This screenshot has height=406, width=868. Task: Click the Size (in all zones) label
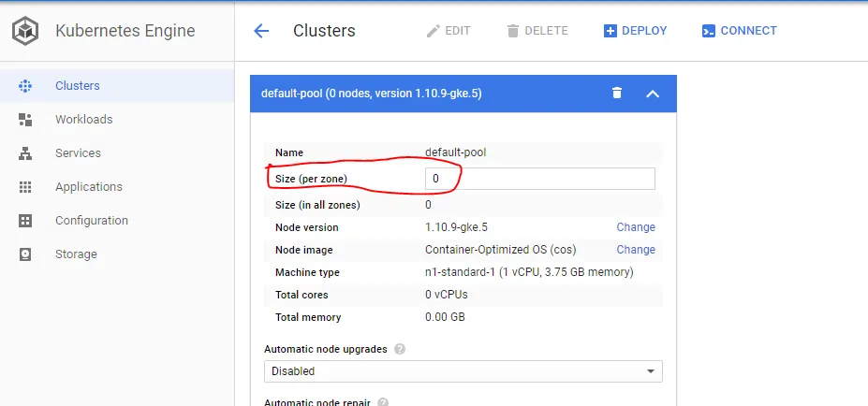tap(317, 205)
